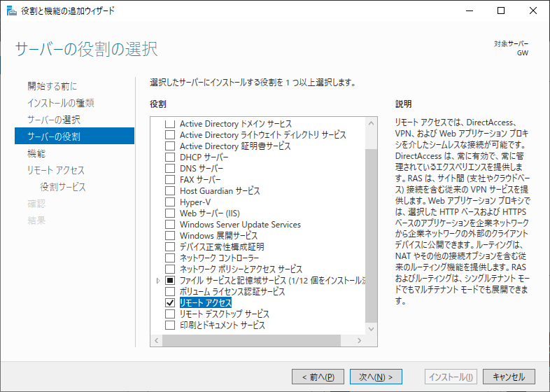This screenshot has height=392, width=550.
Task: Go to リモート アクセス step in sidebar
Action: (56, 170)
